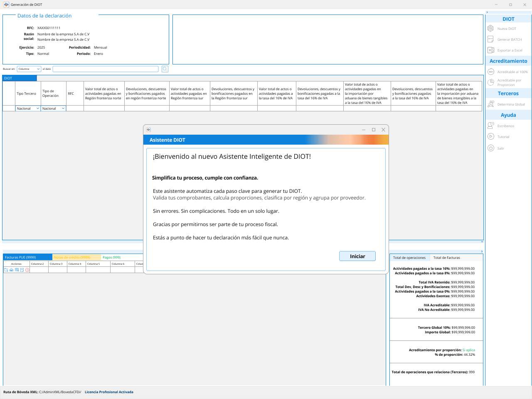Click the Salir power icon

(x=490, y=148)
